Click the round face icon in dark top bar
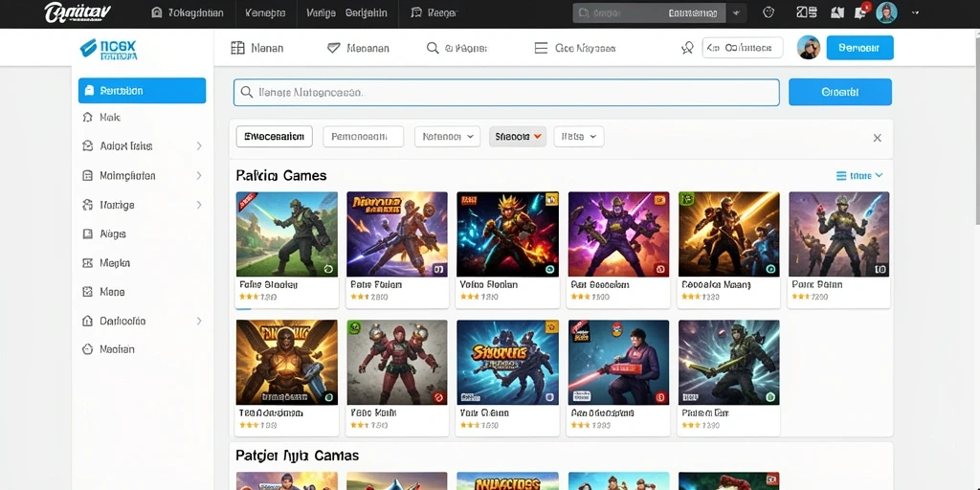 pos(768,12)
